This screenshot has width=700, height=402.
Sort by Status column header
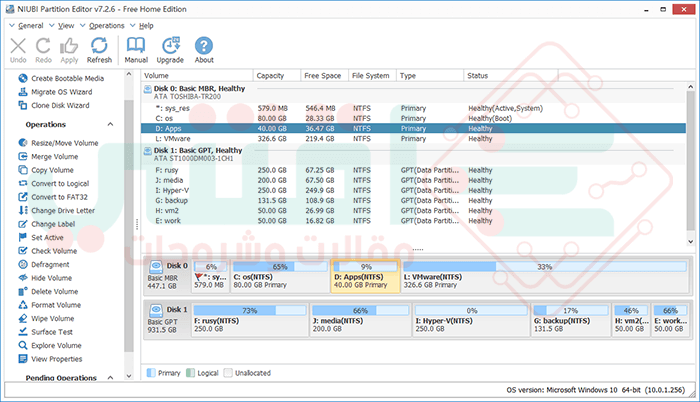[x=511, y=75]
